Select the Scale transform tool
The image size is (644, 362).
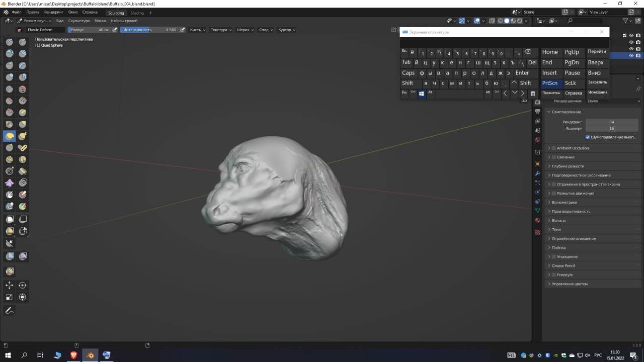pyautogui.click(x=10, y=297)
